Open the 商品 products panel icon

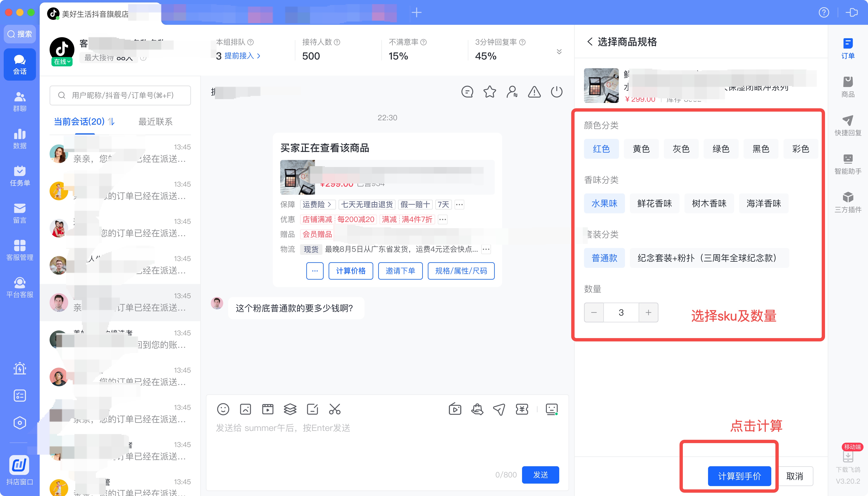(848, 87)
